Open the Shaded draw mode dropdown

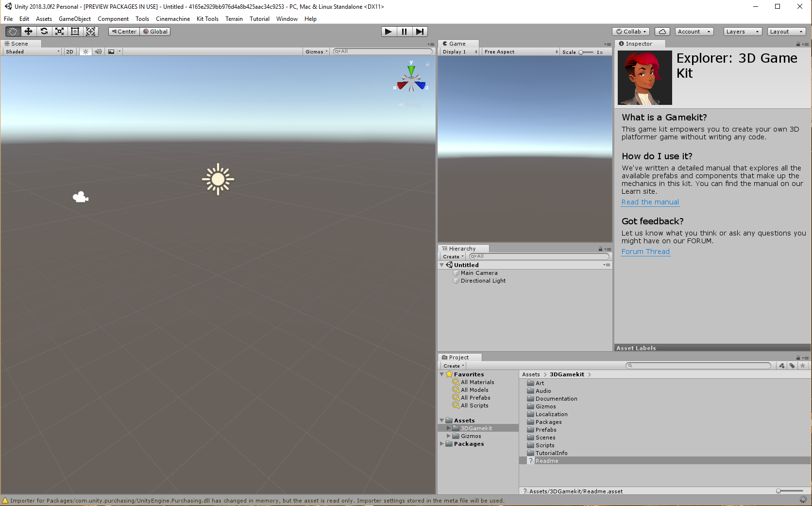click(x=33, y=51)
